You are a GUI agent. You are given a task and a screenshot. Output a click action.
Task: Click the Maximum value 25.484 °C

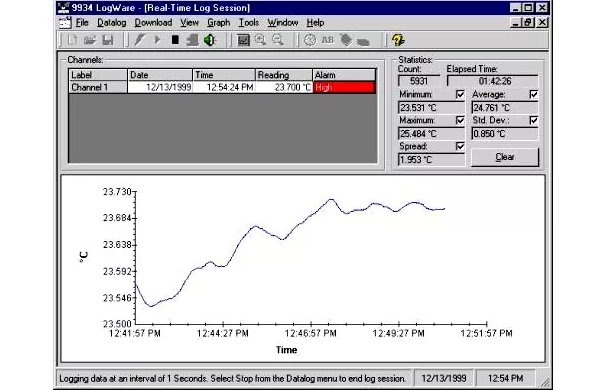click(x=431, y=134)
